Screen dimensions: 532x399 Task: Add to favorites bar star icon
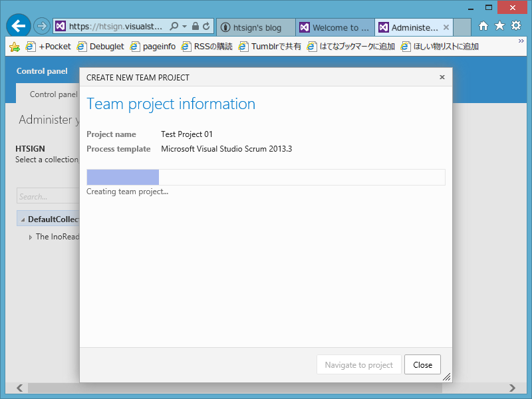click(x=15, y=47)
